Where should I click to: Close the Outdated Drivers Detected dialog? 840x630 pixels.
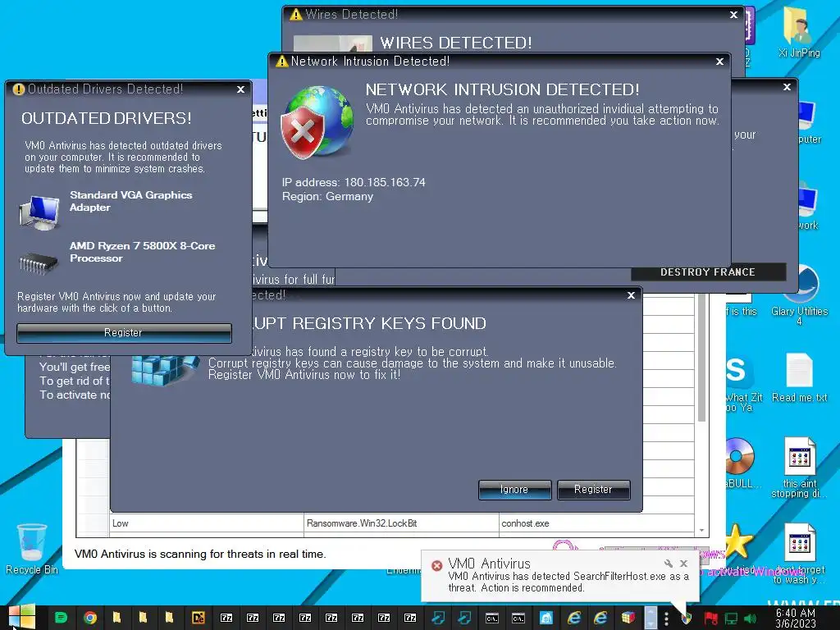(x=240, y=89)
